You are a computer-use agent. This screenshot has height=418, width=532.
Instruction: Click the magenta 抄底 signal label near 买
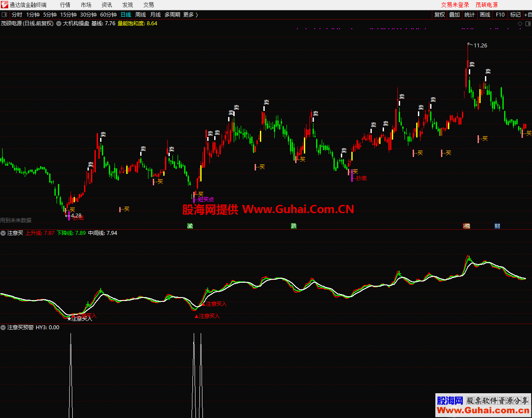click(361, 178)
